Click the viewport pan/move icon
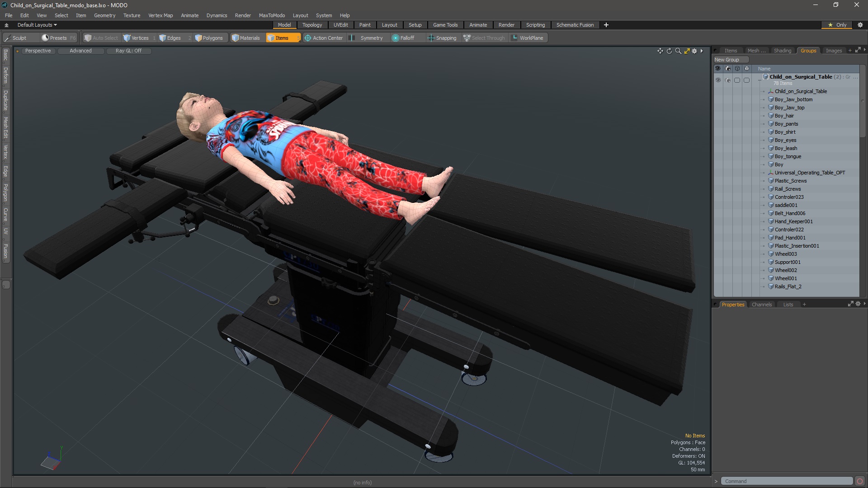The height and width of the screenshot is (488, 868). pyautogui.click(x=660, y=51)
